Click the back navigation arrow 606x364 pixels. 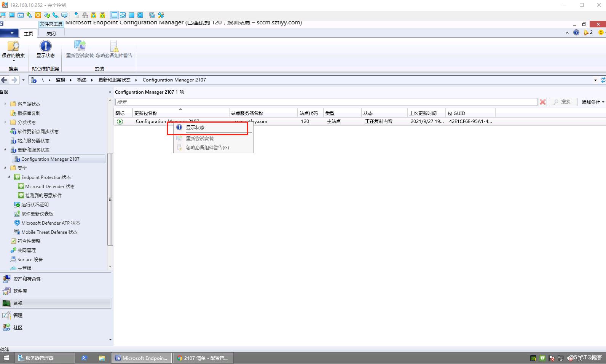pos(4,80)
